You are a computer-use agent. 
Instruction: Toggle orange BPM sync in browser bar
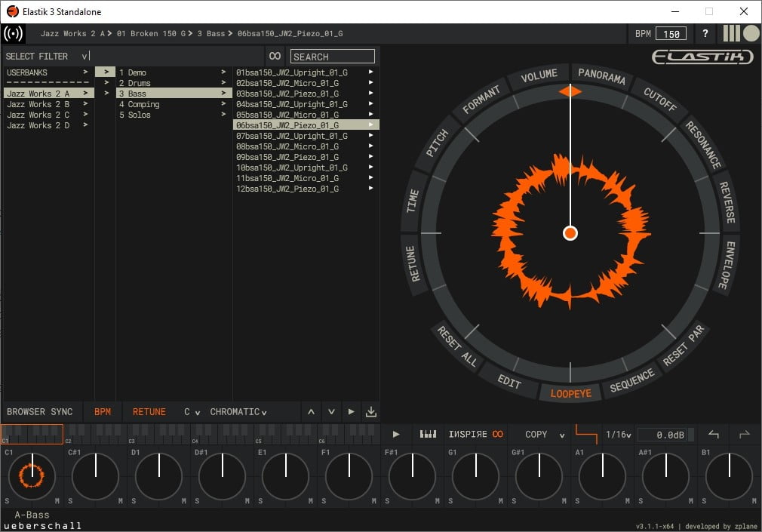(x=103, y=412)
